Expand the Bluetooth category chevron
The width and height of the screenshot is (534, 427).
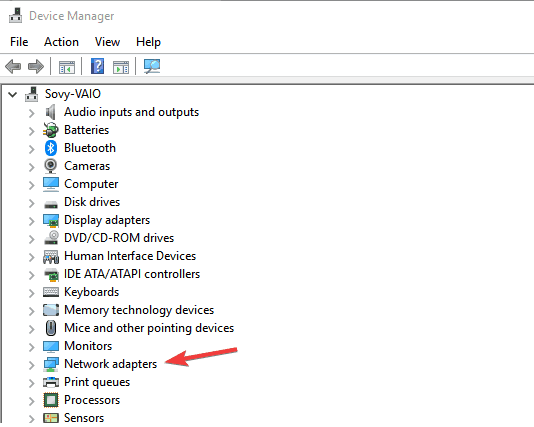pyautogui.click(x=31, y=149)
